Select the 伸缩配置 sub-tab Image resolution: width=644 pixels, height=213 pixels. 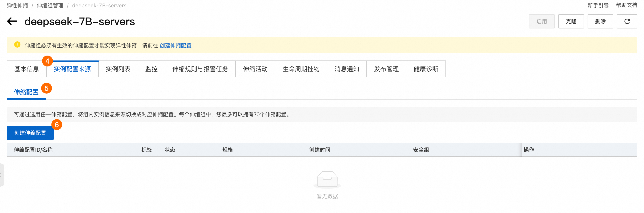26,92
